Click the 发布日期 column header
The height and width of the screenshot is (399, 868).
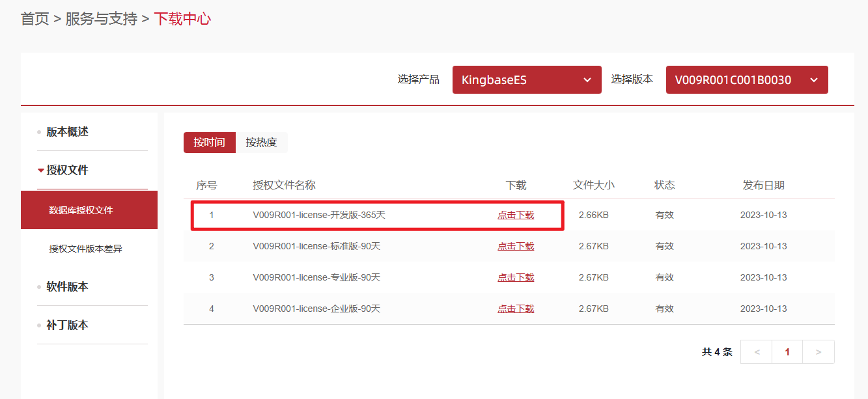(763, 186)
